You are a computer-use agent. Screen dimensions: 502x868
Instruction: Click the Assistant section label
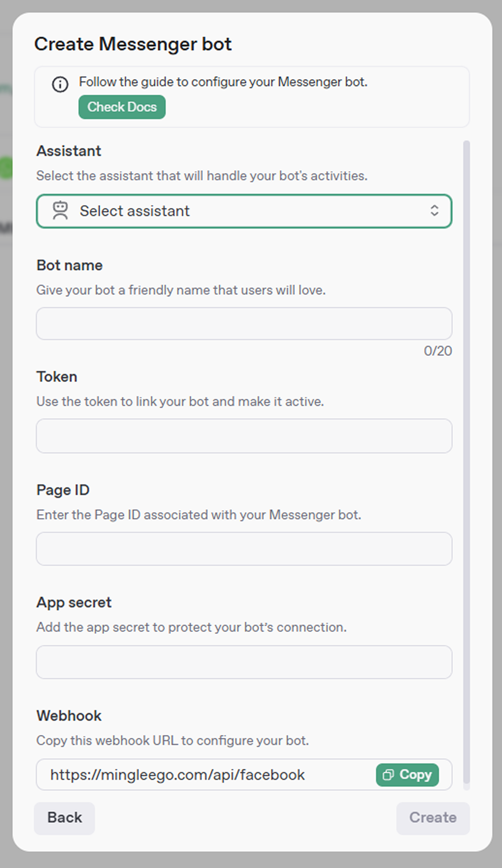pyautogui.click(x=68, y=151)
